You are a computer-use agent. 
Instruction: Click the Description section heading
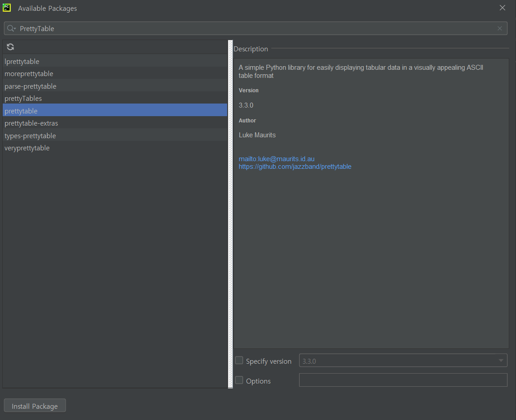251,49
